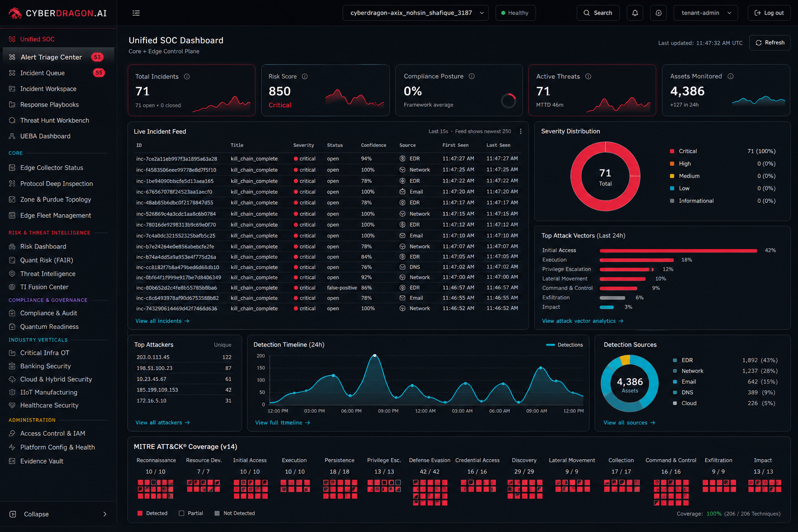Open Quant Risk (FAIR) page
Viewport: 798px width, 532px height.
tap(47, 260)
